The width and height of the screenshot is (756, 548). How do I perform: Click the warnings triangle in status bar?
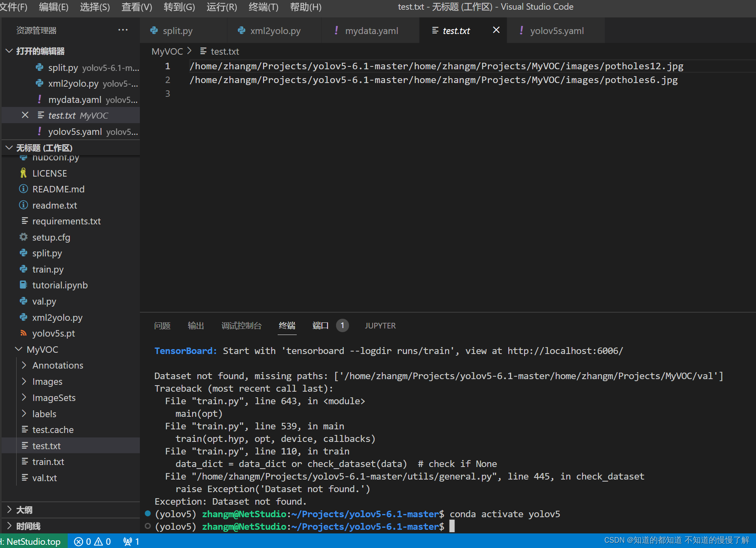coord(99,542)
